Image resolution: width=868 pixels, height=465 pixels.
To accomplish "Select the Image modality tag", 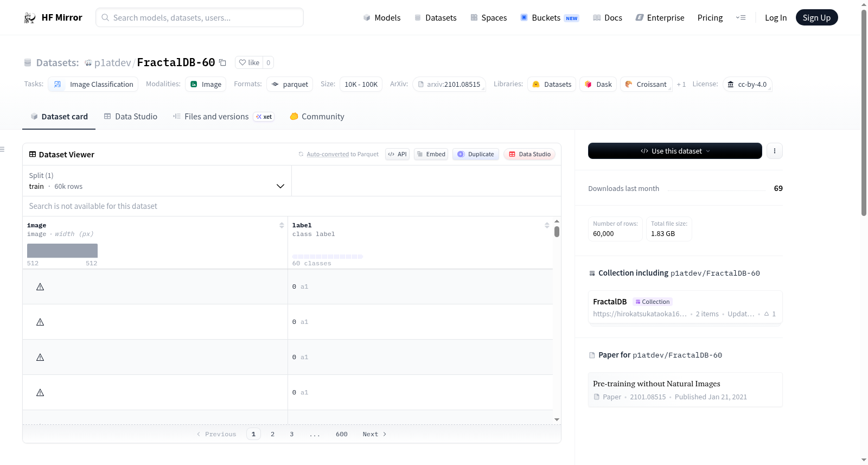I will (206, 84).
